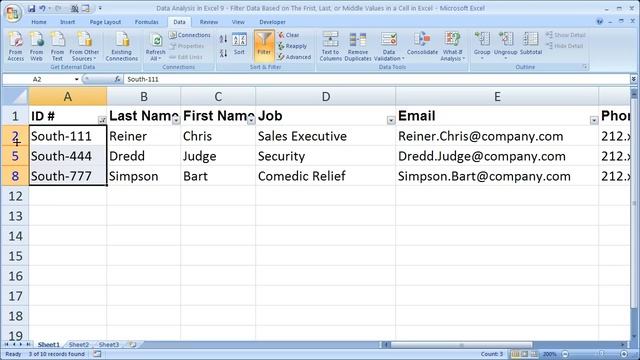
Task: Switch to Sheet3 tab
Action: (109, 344)
